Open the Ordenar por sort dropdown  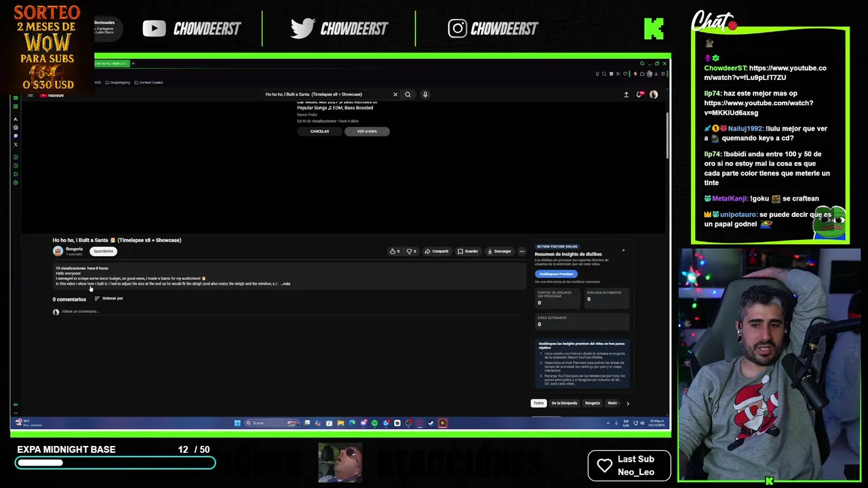pyautogui.click(x=108, y=298)
